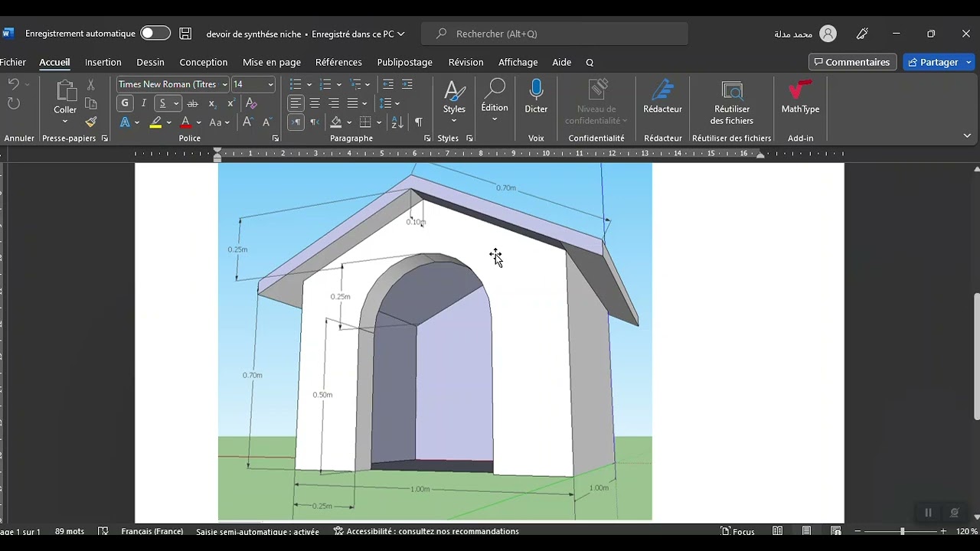Center align the text
Image resolution: width=980 pixels, height=551 pixels.
click(x=315, y=103)
